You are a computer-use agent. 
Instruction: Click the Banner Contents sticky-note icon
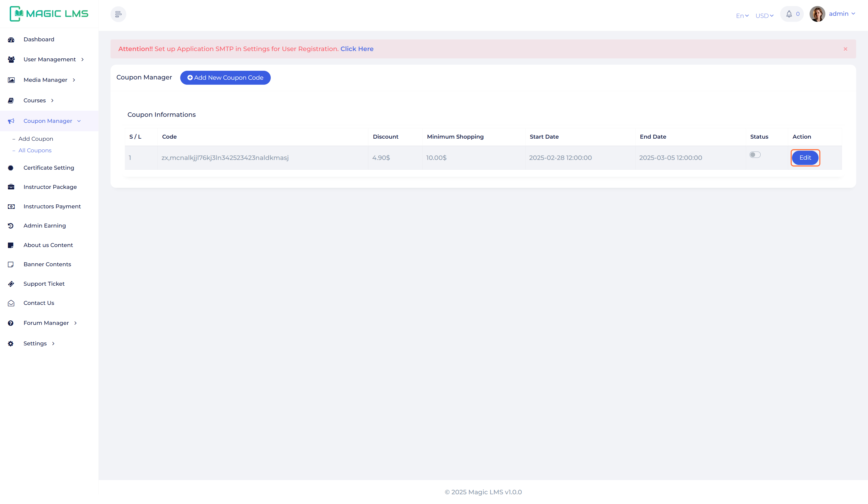tap(11, 264)
